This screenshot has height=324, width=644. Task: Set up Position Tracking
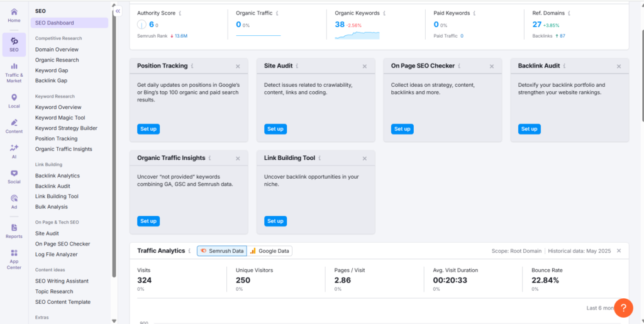pos(148,129)
